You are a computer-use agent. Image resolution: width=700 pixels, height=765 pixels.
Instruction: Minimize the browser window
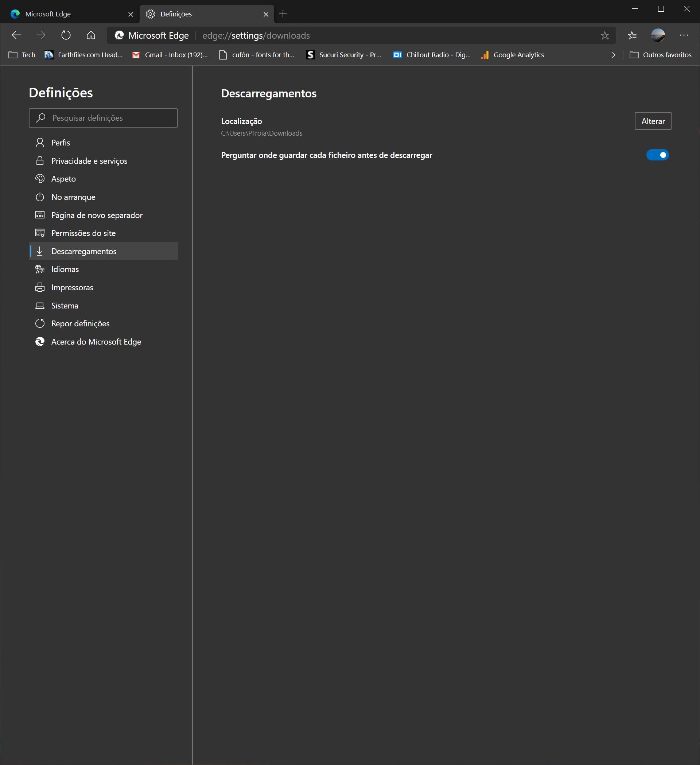[x=635, y=8]
